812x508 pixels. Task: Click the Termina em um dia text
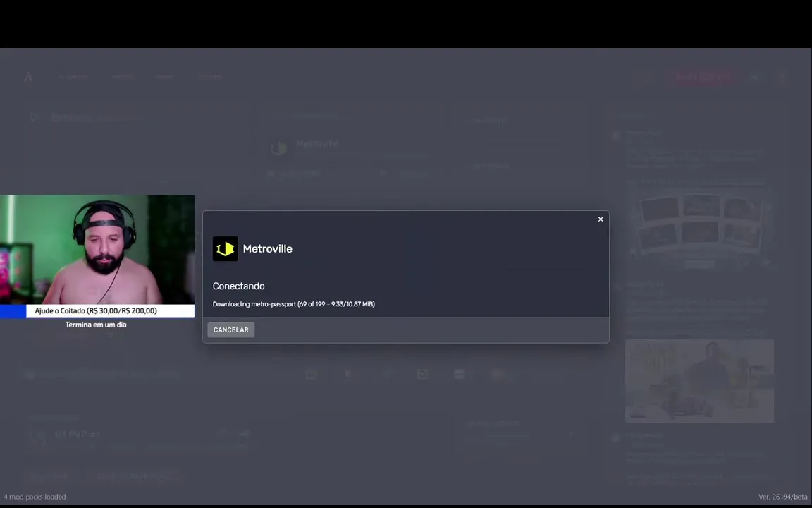pos(96,325)
